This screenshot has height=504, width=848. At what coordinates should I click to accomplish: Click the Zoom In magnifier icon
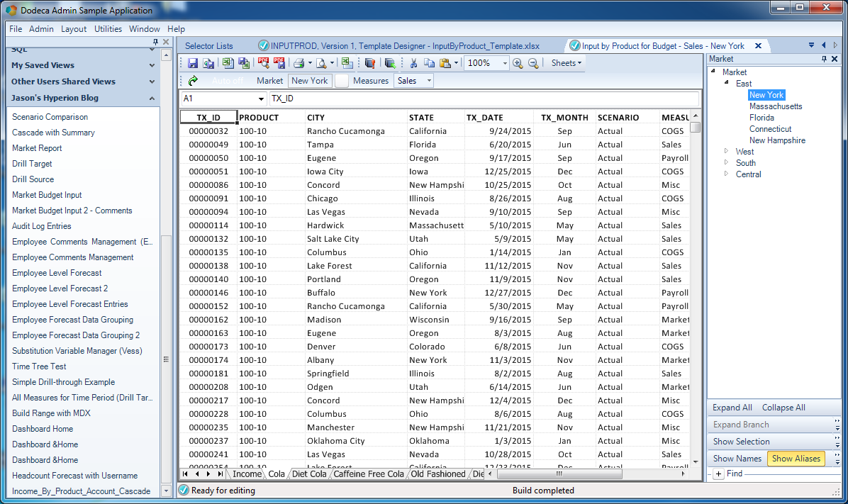(x=518, y=63)
